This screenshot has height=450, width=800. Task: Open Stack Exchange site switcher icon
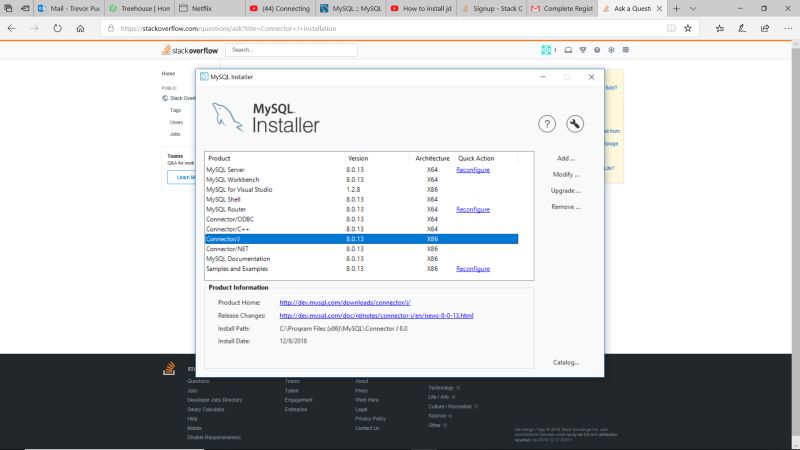(x=626, y=50)
